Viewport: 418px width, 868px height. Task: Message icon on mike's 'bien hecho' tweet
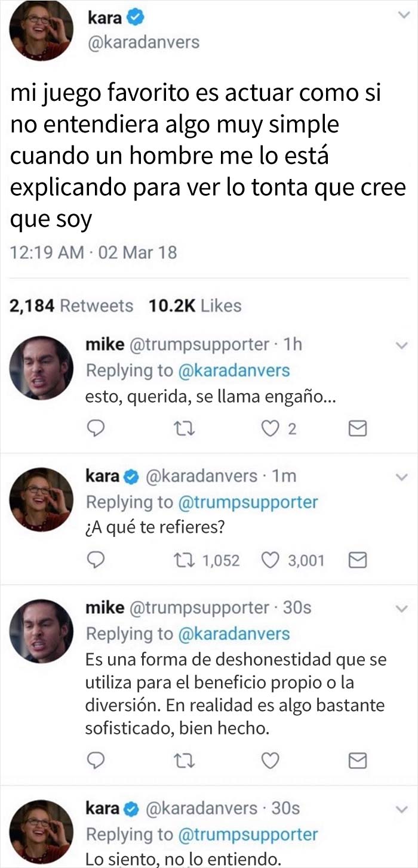(x=357, y=761)
